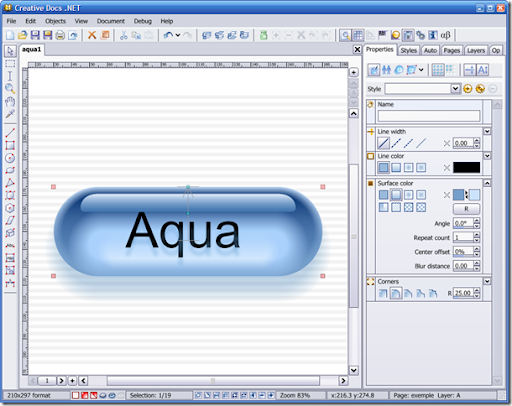Toggle the zoom preview toolbar icon
512x406 pixels.
[346, 35]
